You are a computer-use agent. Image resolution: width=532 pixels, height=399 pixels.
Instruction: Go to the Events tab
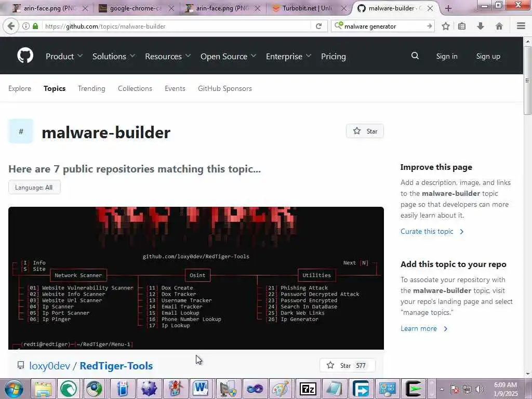click(175, 88)
